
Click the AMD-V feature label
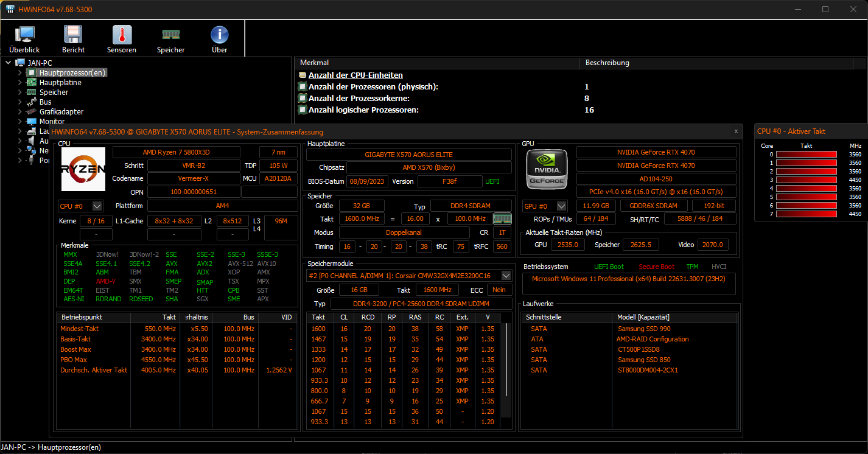point(105,281)
